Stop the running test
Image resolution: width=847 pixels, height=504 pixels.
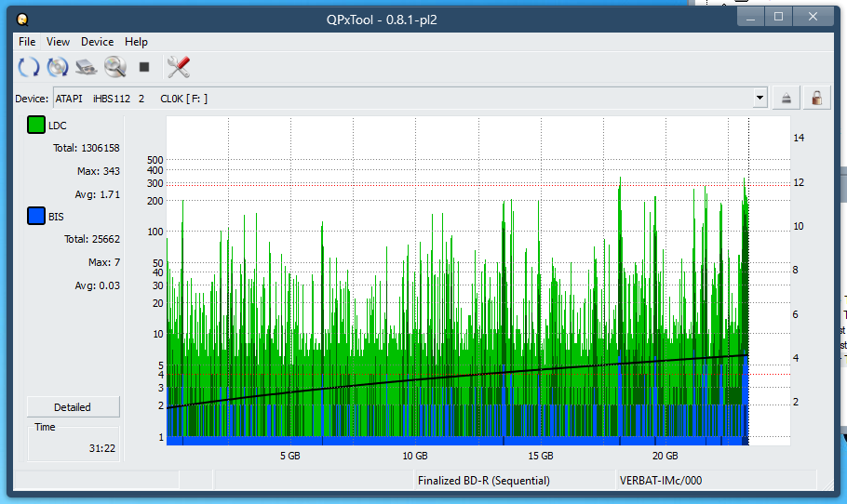coord(144,67)
